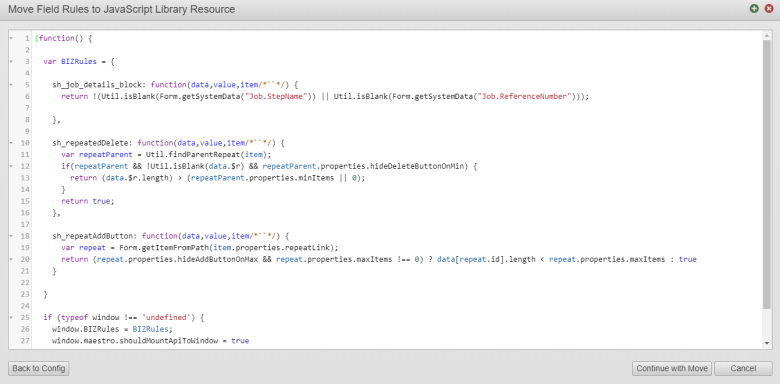Image resolution: width=780 pixels, height=384 pixels.
Task: Collapse fold arrow at line 10
Action: click(11, 143)
